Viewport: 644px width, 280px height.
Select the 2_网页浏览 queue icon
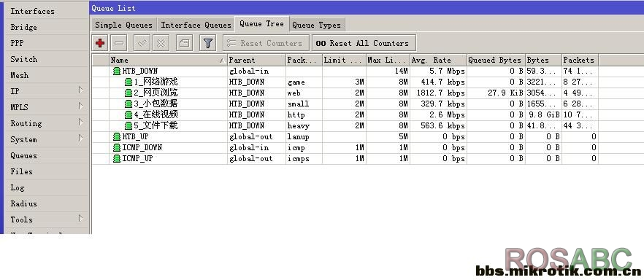pos(129,93)
